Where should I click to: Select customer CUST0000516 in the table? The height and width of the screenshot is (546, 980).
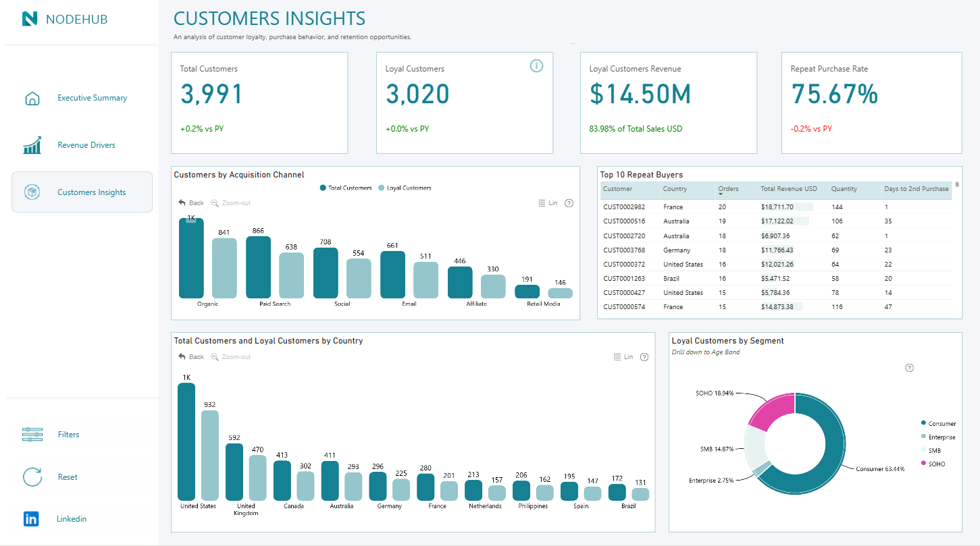coord(624,221)
